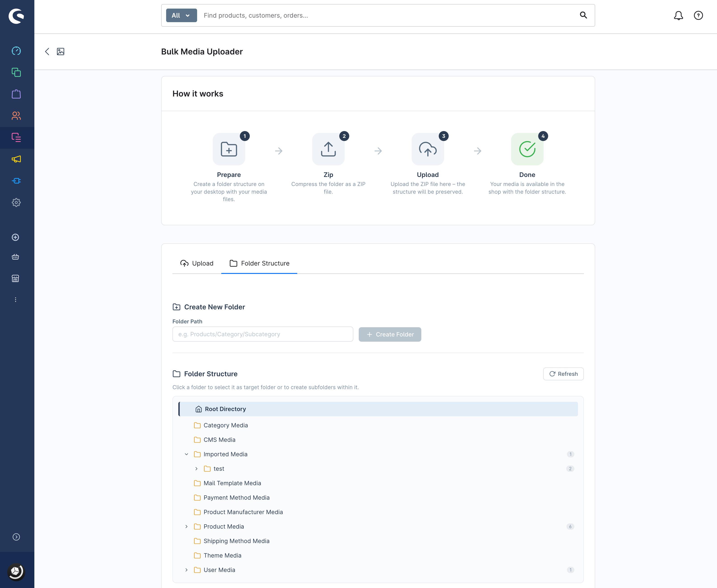Screen dimensions: 717x588
Task: Expand the Product Media folder
Action: (186, 527)
